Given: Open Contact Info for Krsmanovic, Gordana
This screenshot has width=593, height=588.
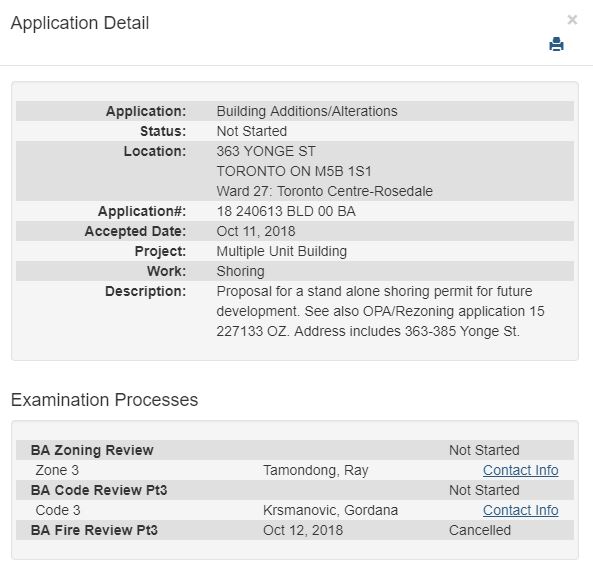Looking at the screenshot, I should 520,510.
